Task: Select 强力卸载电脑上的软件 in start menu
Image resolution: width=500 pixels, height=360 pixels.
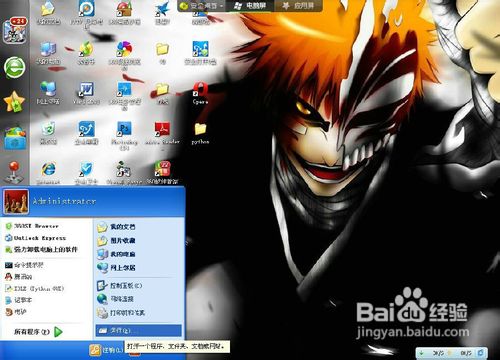Action: (41, 249)
